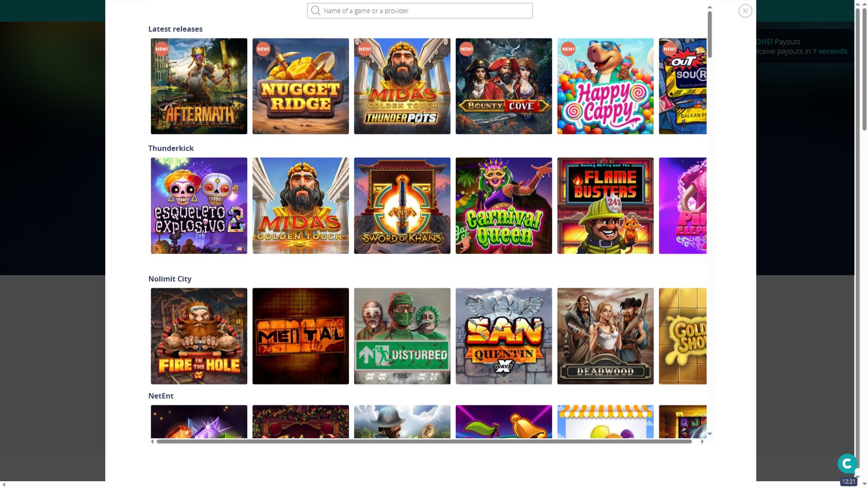Open the Carnival Queen game
Image resolution: width=868 pixels, height=488 pixels.
pyautogui.click(x=504, y=206)
